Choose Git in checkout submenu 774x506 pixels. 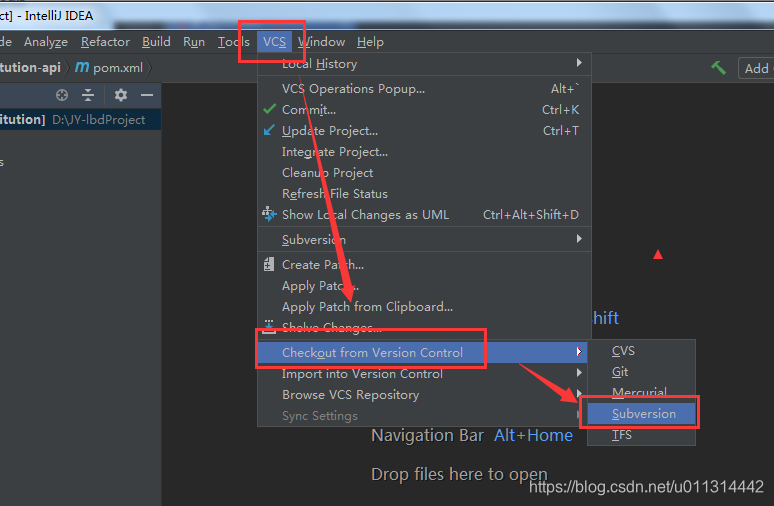(641, 372)
